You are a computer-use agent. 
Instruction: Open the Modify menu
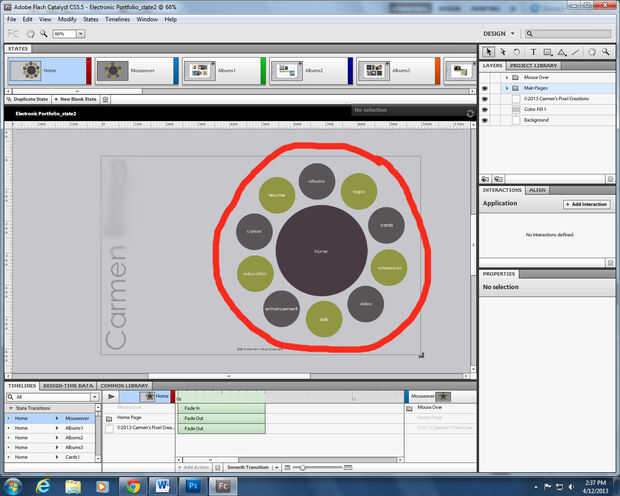pyautogui.click(x=67, y=19)
